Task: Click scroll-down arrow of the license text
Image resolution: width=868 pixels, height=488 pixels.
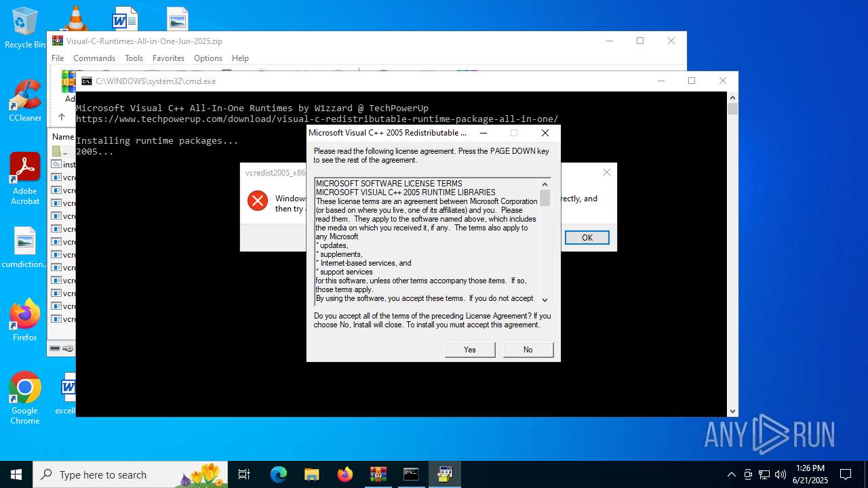Action: pos(545,299)
